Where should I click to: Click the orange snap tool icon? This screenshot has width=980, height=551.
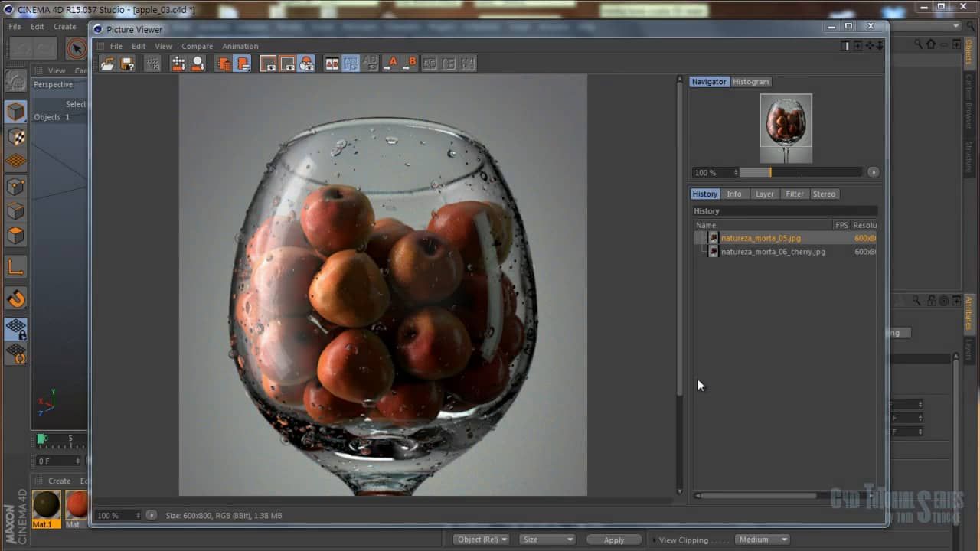pyautogui.click(x=16, y=298)
